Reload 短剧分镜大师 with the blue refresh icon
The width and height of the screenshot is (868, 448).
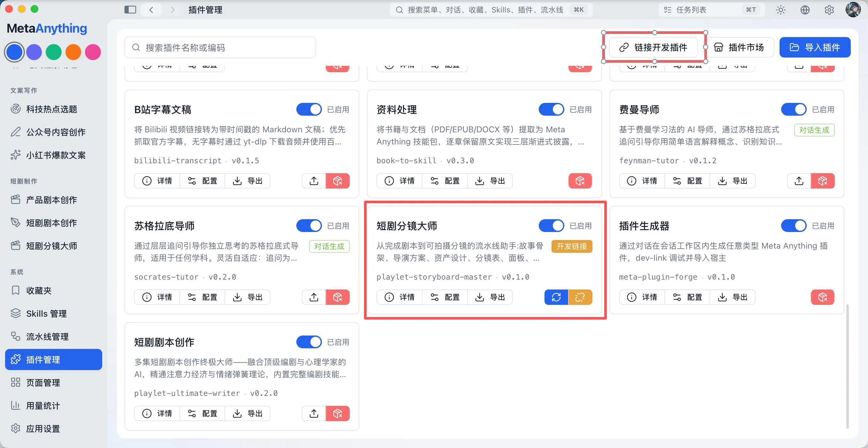556,297
